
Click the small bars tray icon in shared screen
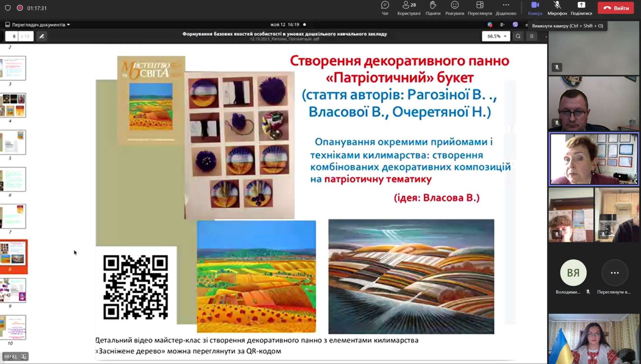tap(502, 25)
